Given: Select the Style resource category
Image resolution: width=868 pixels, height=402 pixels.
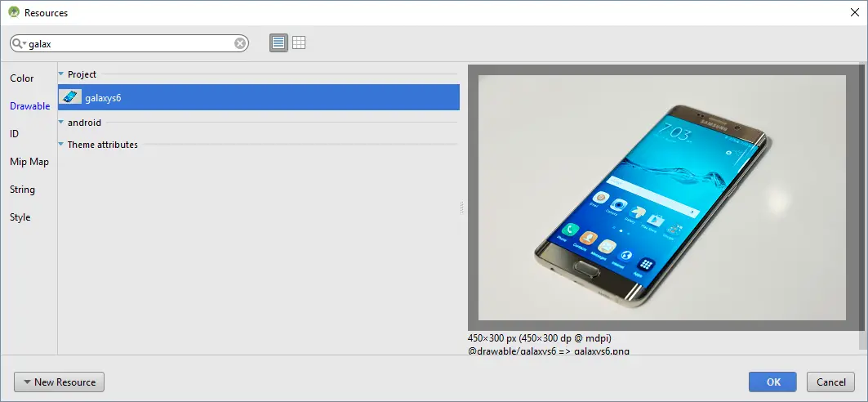Looking at the screenshot, I should 20,217.
